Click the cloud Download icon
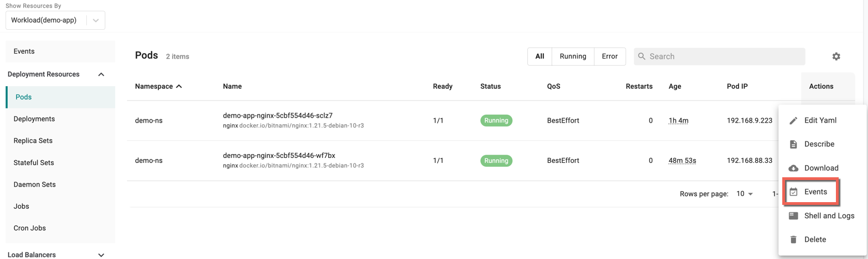The height and width of the screenshot is (259, 868). point(793,168)
